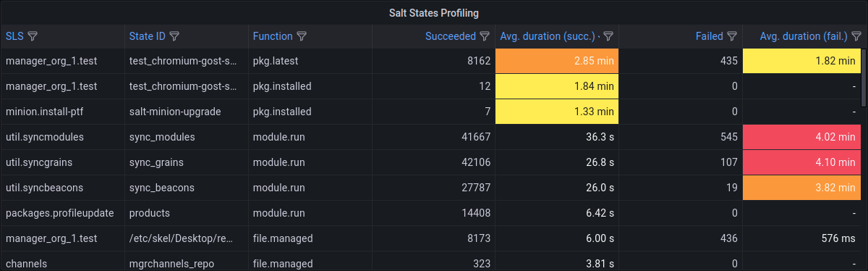
Task: Click the 545 failed count cell
Action: 681,137
